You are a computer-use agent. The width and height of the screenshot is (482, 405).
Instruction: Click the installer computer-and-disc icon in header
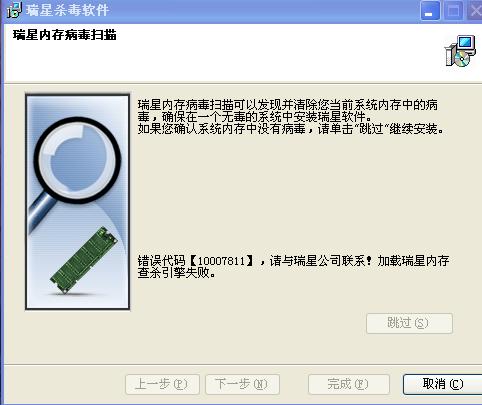coord(461,51)
